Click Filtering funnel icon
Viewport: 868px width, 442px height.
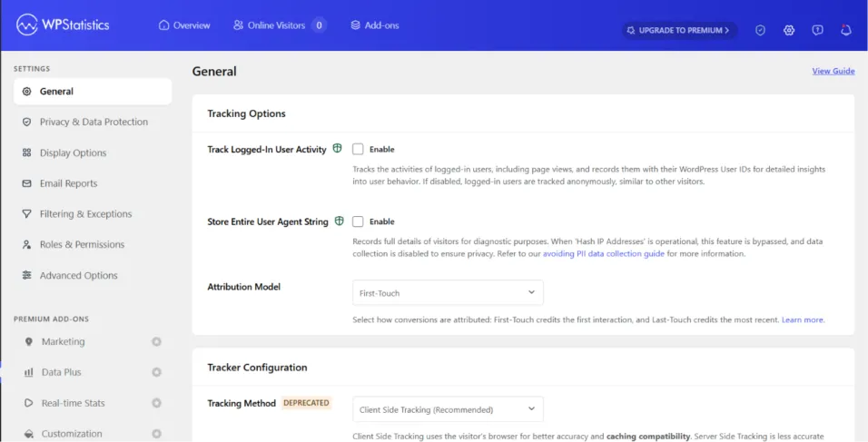tap(26, 213)
